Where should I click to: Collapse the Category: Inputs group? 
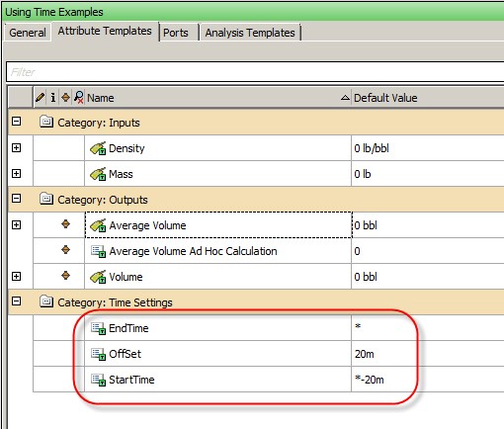16,122
